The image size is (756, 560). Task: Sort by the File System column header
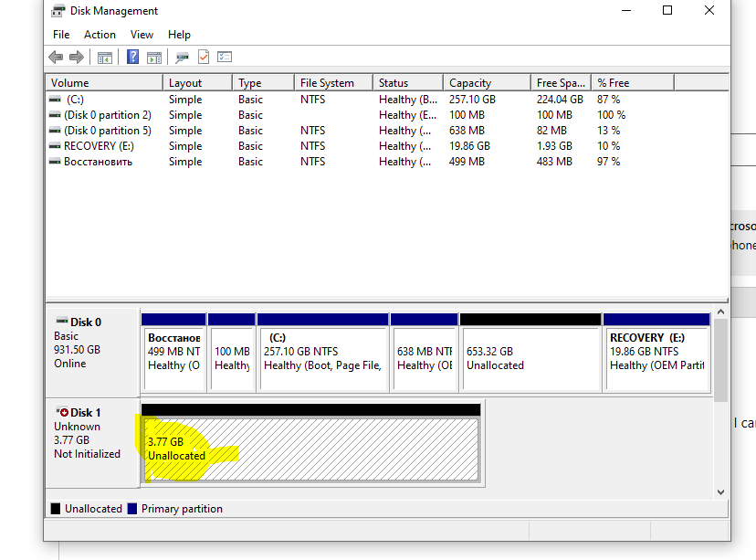click(333, 83)
